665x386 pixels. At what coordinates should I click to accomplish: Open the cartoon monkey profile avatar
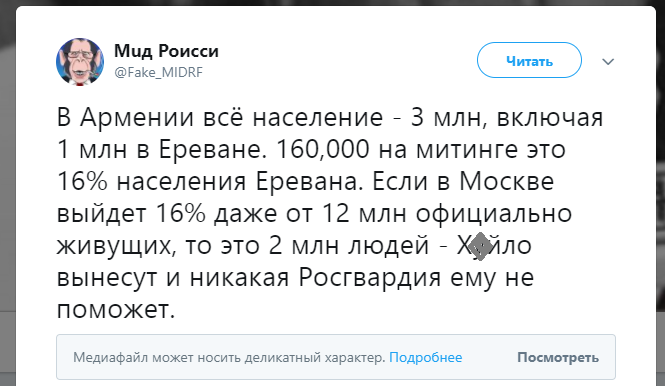[x=80, y=62]
